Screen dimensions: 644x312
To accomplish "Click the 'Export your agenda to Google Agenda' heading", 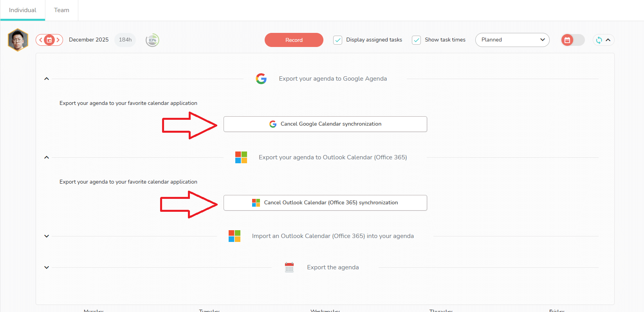I will click(x=333, y=79).
